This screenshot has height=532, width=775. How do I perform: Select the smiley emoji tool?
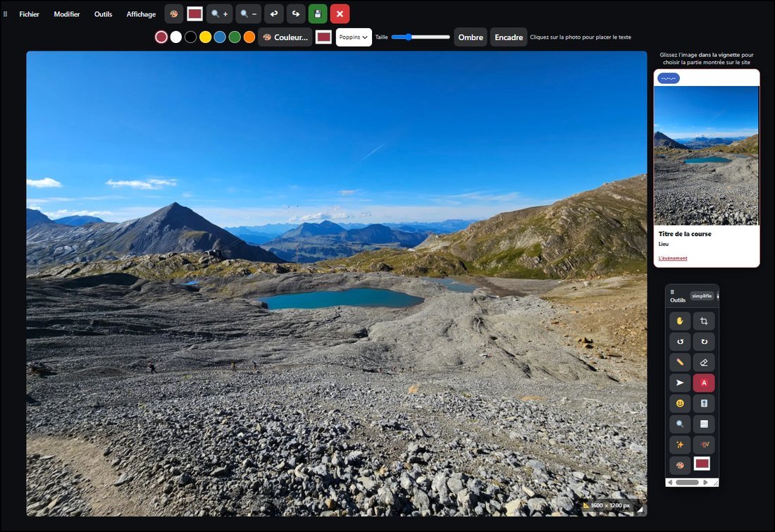coord(680,404)
